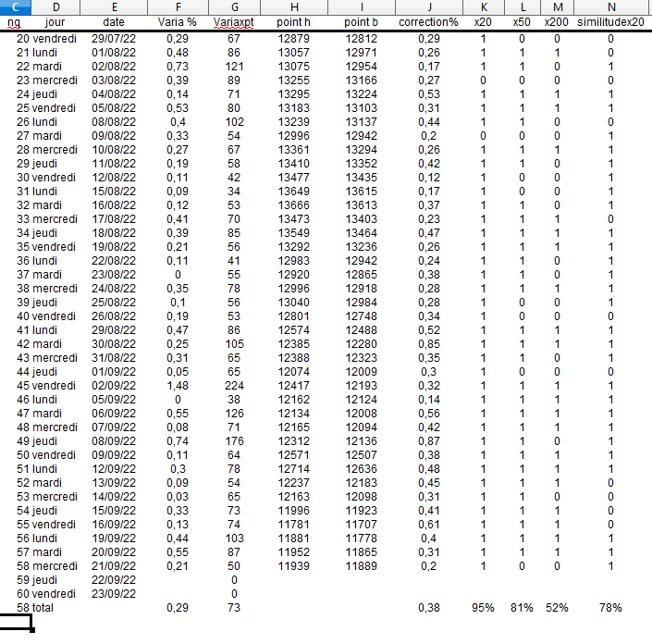Select column D header
The image size is (652, 644).
pos(55,6)
